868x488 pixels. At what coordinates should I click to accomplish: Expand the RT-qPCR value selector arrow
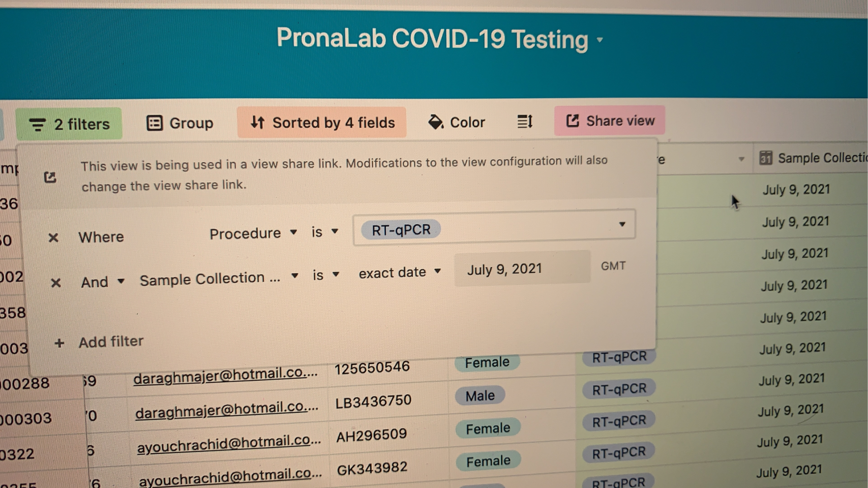[x=622, y=224]
